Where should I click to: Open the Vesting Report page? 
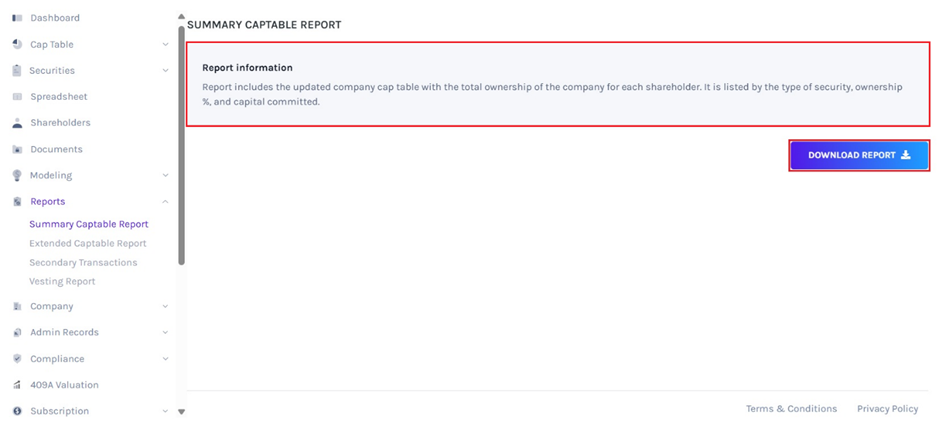click(62, 282)
